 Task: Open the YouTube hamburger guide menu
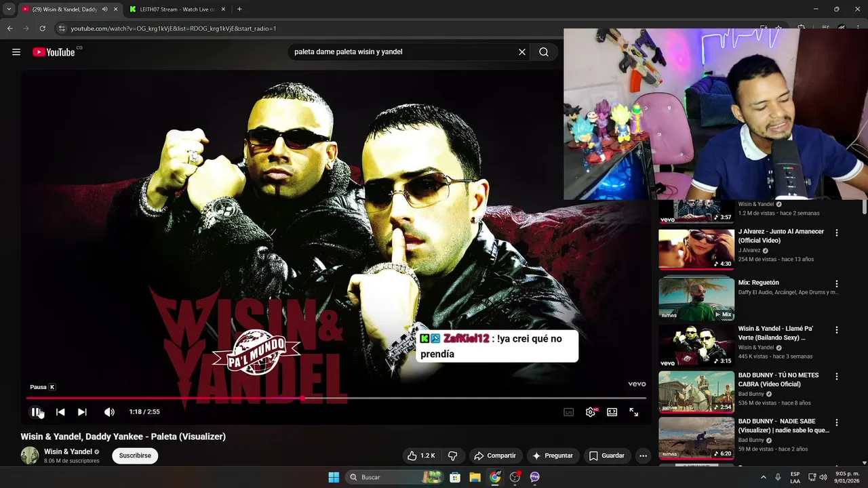[16, 52]
